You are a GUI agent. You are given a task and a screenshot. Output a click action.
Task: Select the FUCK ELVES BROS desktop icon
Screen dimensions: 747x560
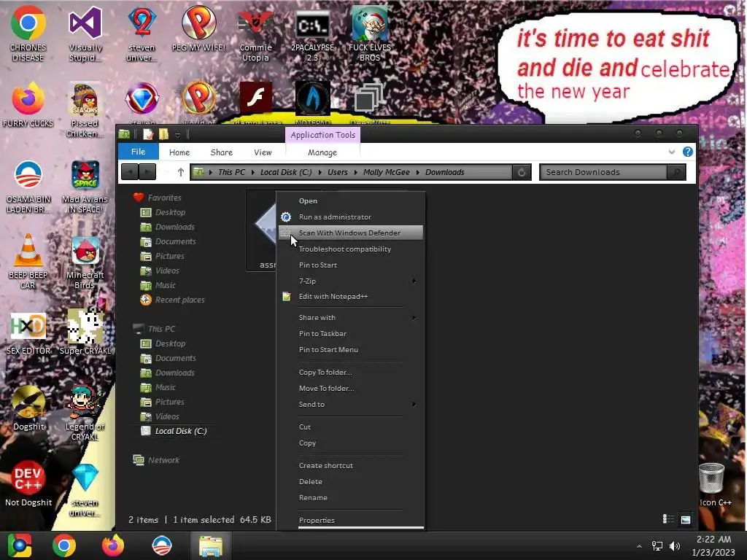coord(370,34)
